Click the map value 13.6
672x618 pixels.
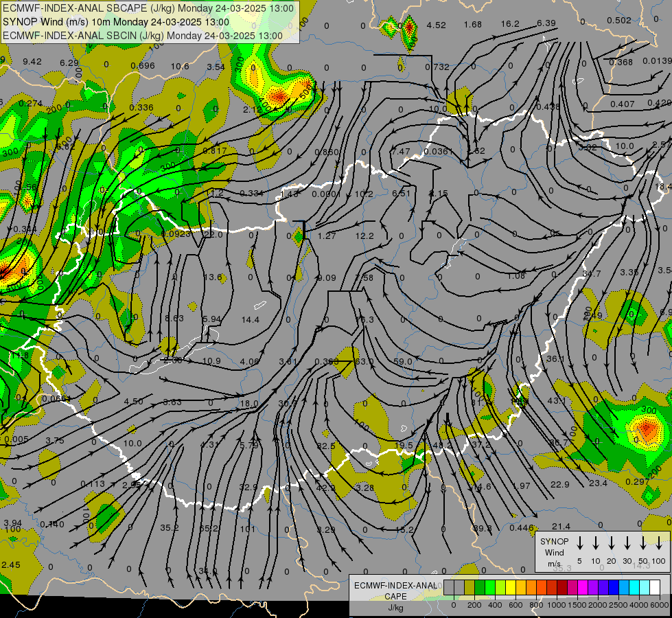point(213,277)
